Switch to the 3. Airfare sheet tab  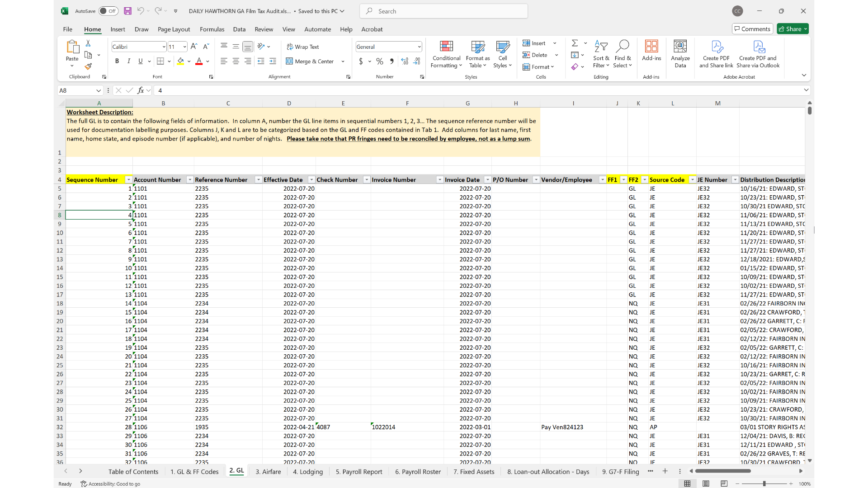[268, 471]
